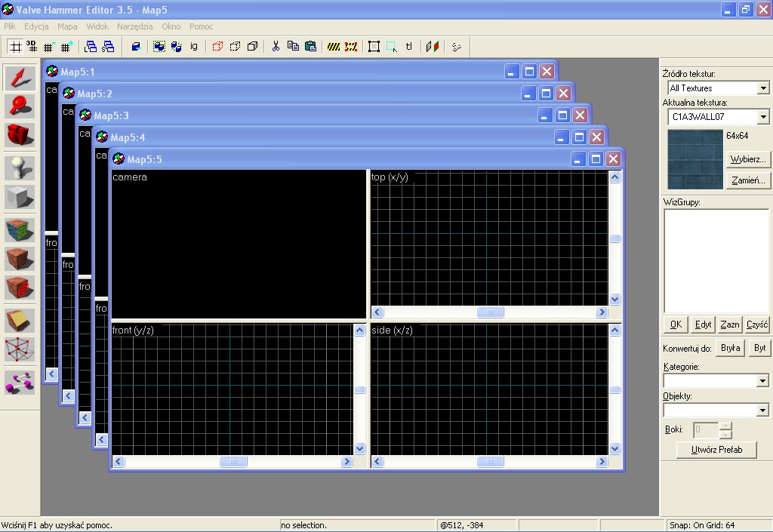
Task: Toggle cordon mode (yellow stripes icon)
Action: pos(334,47)
